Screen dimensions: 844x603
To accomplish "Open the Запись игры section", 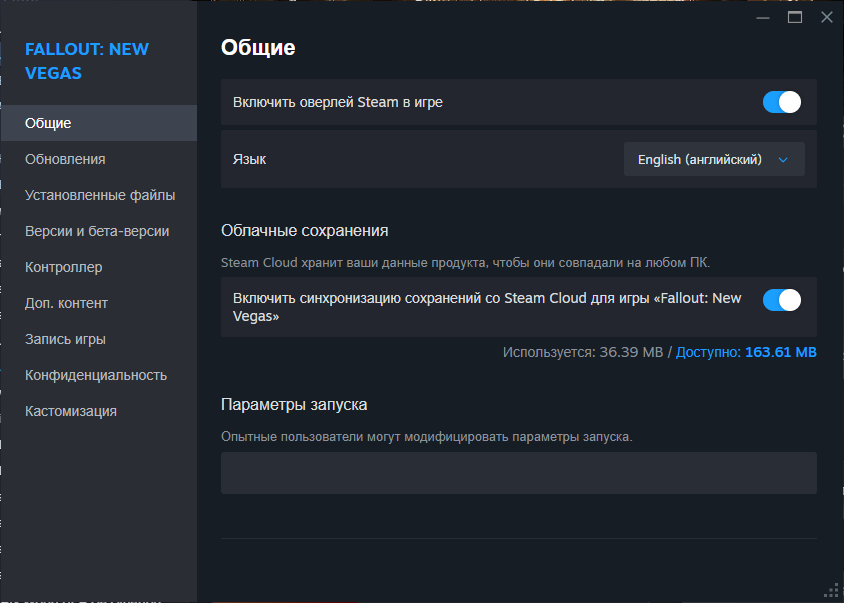I will [x=99, y=340].
